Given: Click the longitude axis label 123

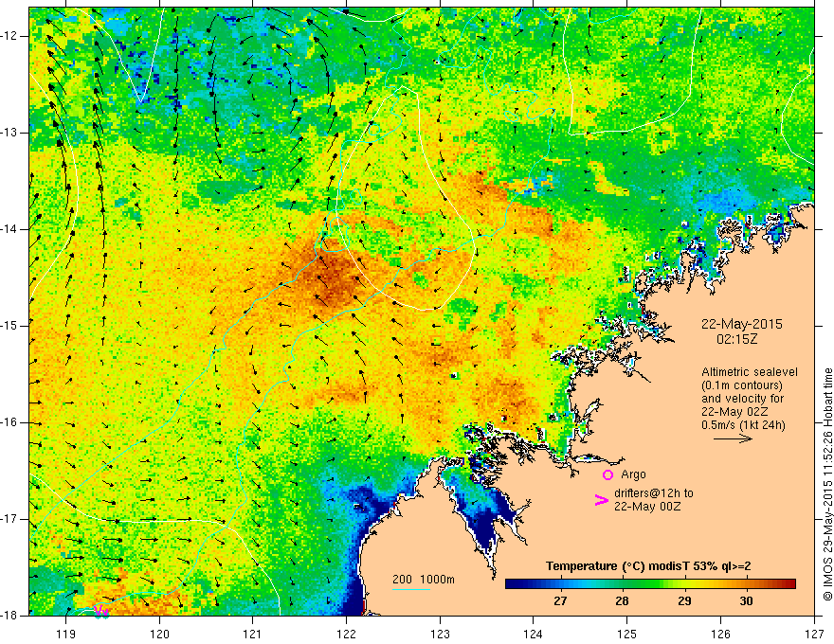Looking at the screenshot, I should click(440, 634).
